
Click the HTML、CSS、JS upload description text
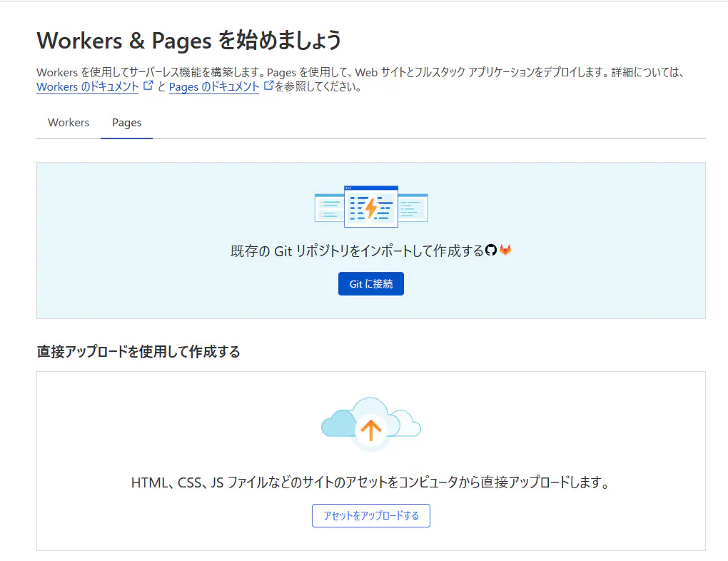[x=370, y=483]
